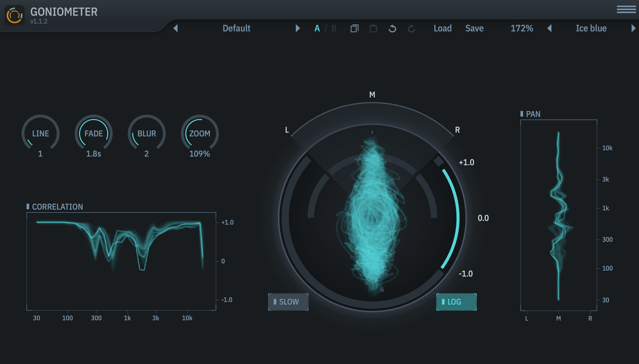Adjust the LINE knob
The height and width of the screenshot is (364, 639).
(40, 134)
